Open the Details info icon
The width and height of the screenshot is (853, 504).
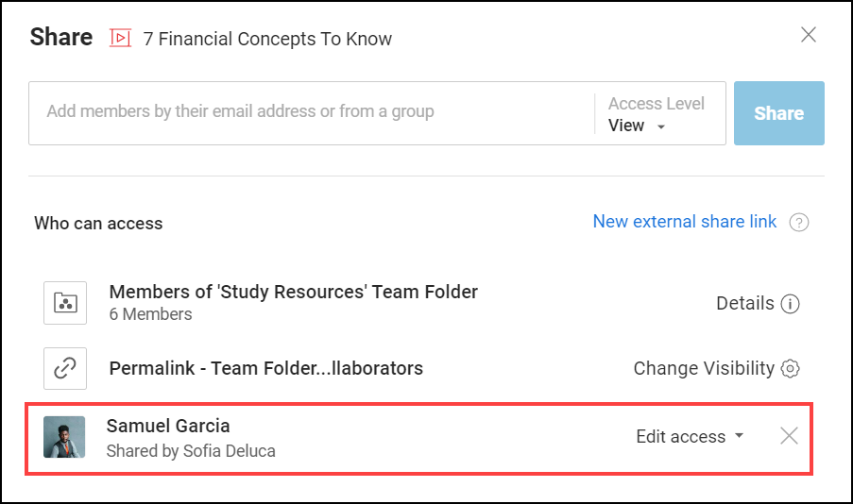tap(791, 304)
